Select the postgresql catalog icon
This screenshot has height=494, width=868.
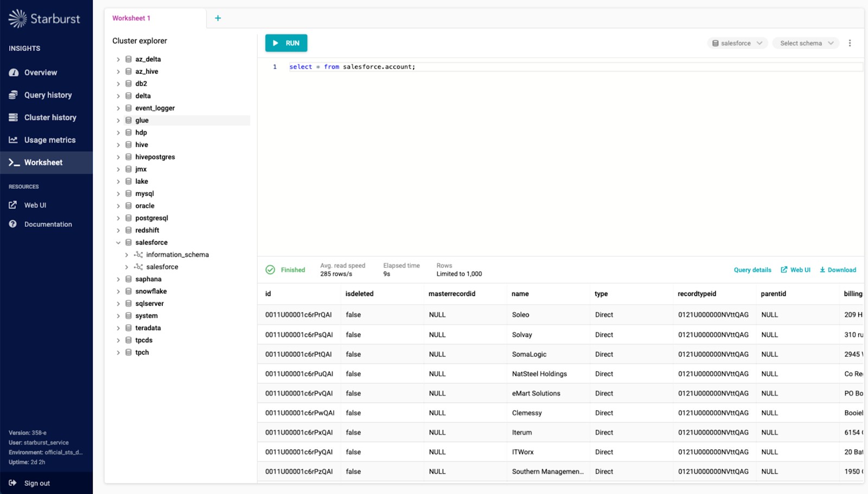coord(129,218)
